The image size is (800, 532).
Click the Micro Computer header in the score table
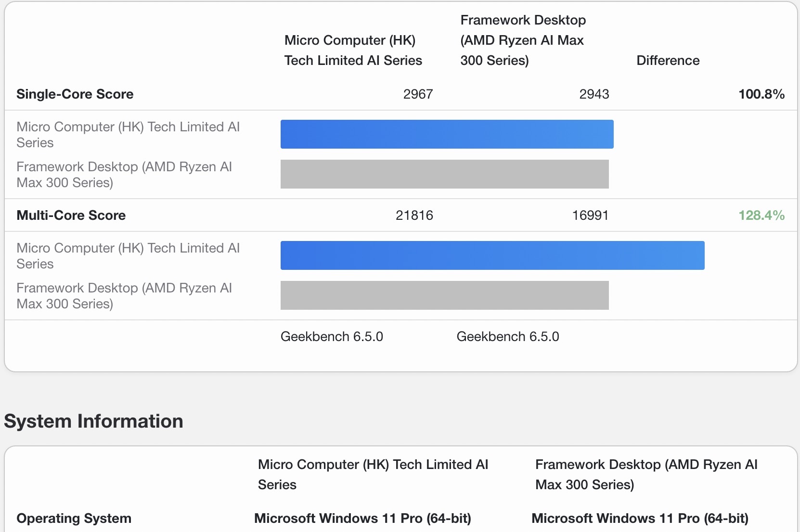pos(353,51)
